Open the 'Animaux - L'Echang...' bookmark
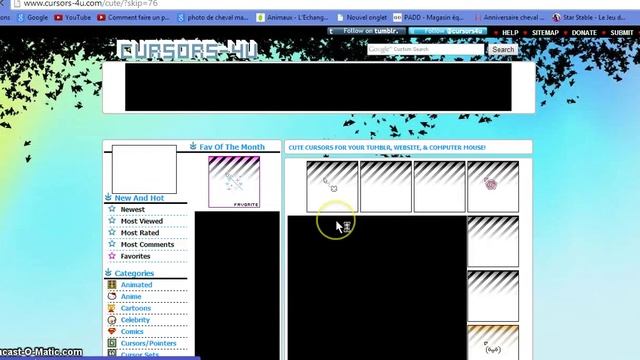The image size is (640, 360). 292,18
